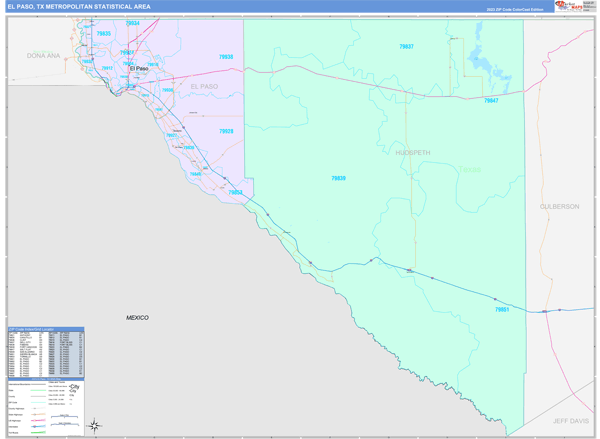Image resolution: width=600 pixels, height=439 pixels.
Task: Click the ZIP Code boundary line sample in legend
Action: [38, 402]
